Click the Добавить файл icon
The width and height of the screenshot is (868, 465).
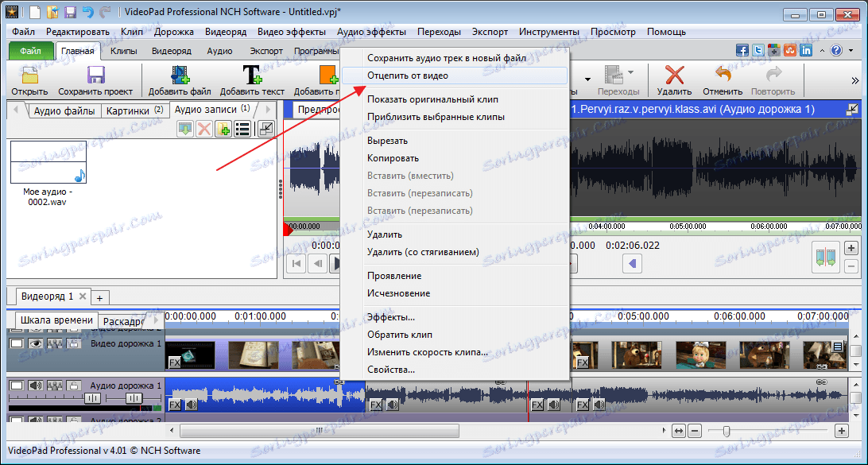pos(180,75)
